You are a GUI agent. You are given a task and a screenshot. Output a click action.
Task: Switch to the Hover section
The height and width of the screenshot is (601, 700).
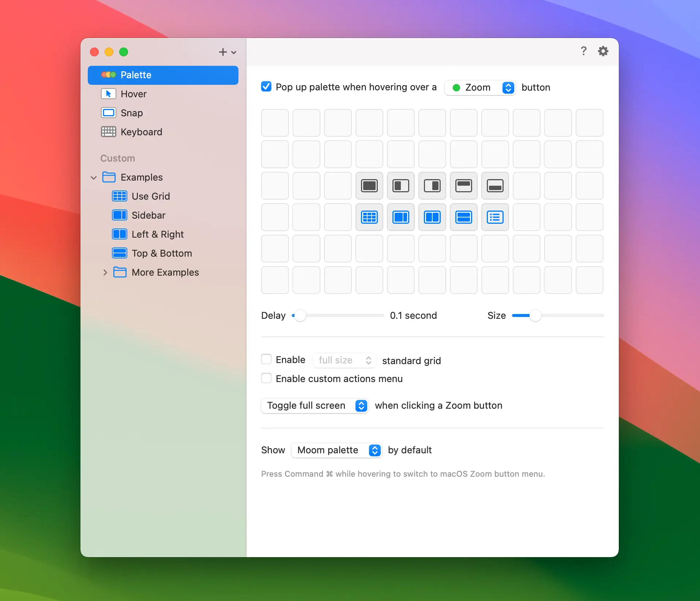coord(133,94)
